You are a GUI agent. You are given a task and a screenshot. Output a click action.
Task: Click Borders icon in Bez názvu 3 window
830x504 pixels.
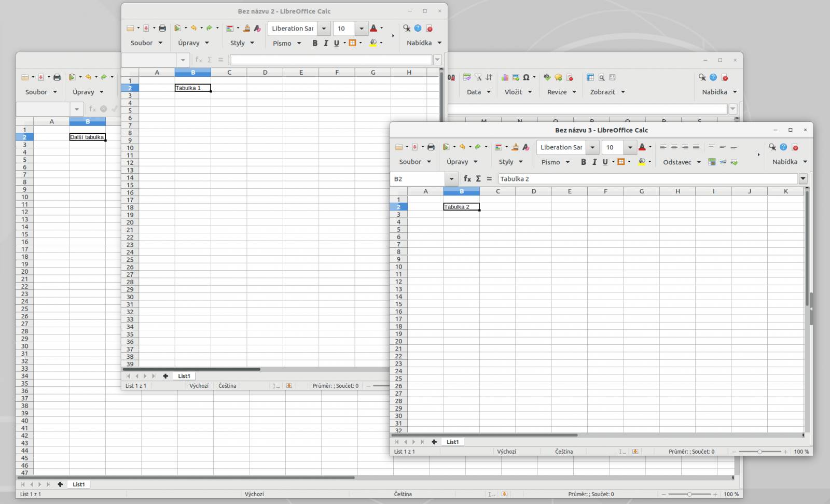coord(621,162)
